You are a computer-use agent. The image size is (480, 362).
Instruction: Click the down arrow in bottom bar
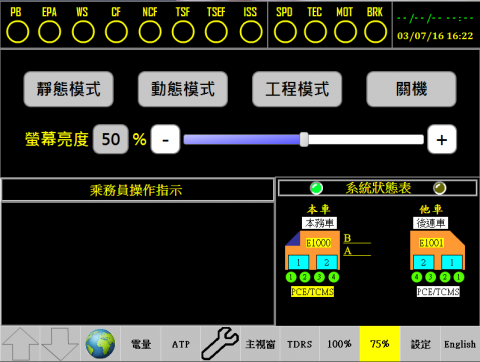60,344
